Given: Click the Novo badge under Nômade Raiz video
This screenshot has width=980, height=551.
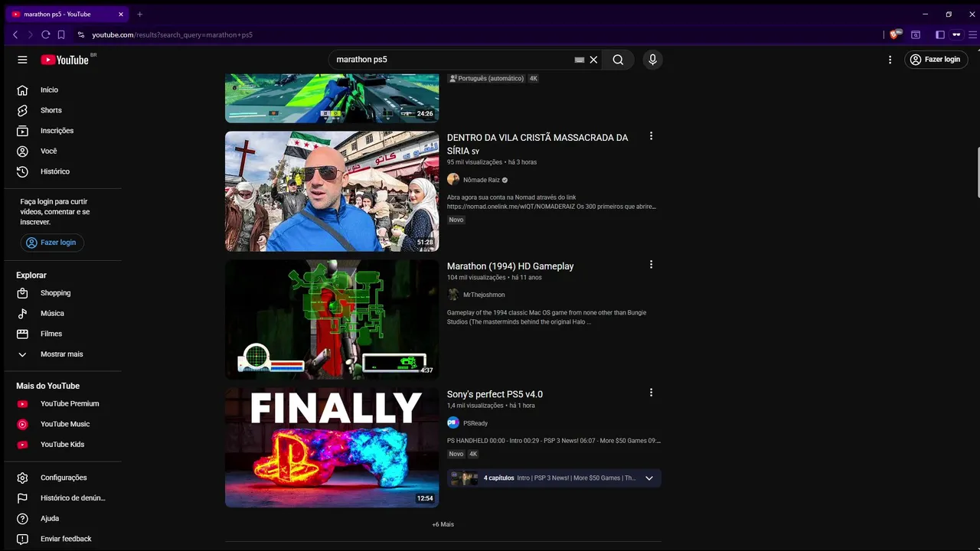Looking at the screenshot, I should pos(456,220).
